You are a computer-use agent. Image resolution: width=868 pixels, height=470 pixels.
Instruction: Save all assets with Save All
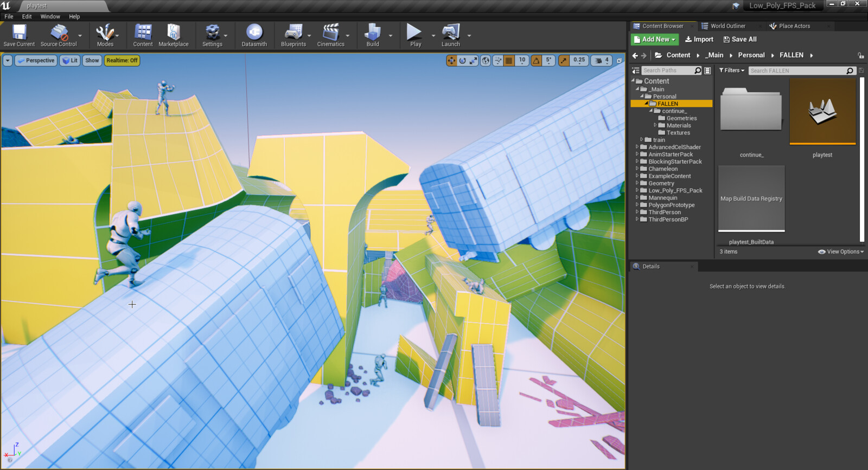(x=740, y=40)
